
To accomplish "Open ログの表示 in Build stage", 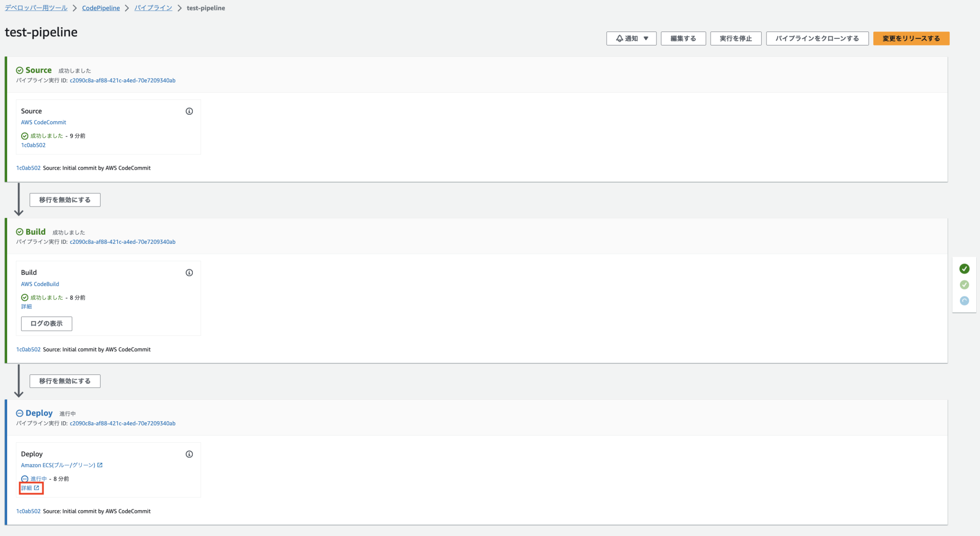I will coord(46,324).
